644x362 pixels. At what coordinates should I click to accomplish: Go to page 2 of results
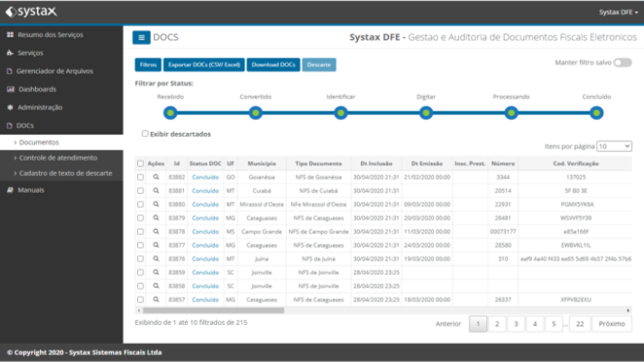coord(497,324)
